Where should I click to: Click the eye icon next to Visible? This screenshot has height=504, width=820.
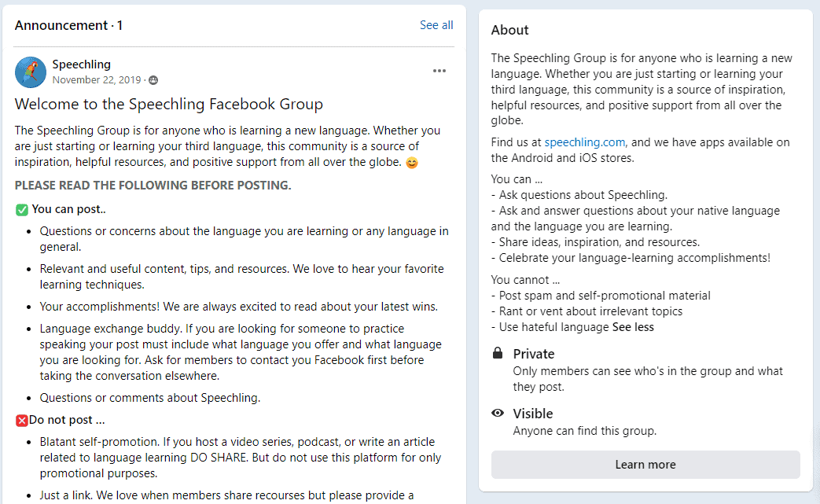[x=497, y=413]
